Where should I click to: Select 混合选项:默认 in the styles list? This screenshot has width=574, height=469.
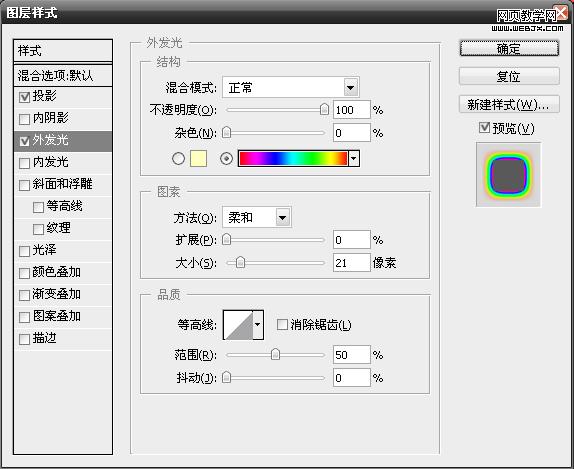[x=63, y=75]
